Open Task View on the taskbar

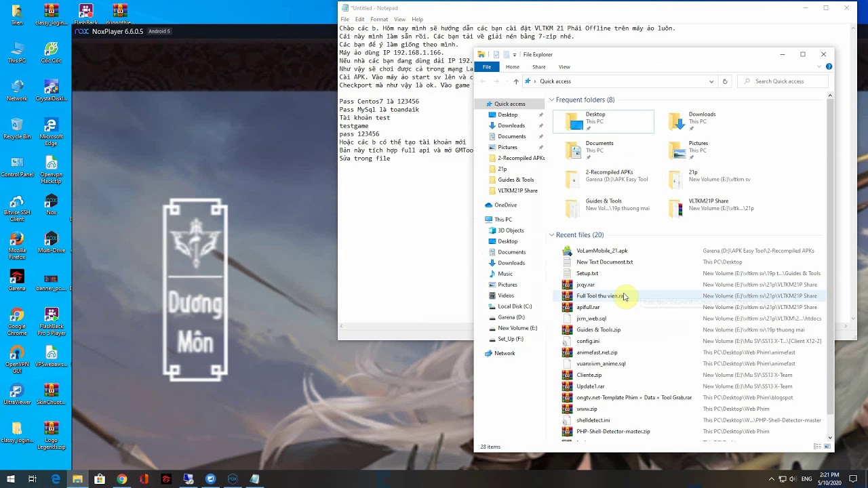[32, 479]
